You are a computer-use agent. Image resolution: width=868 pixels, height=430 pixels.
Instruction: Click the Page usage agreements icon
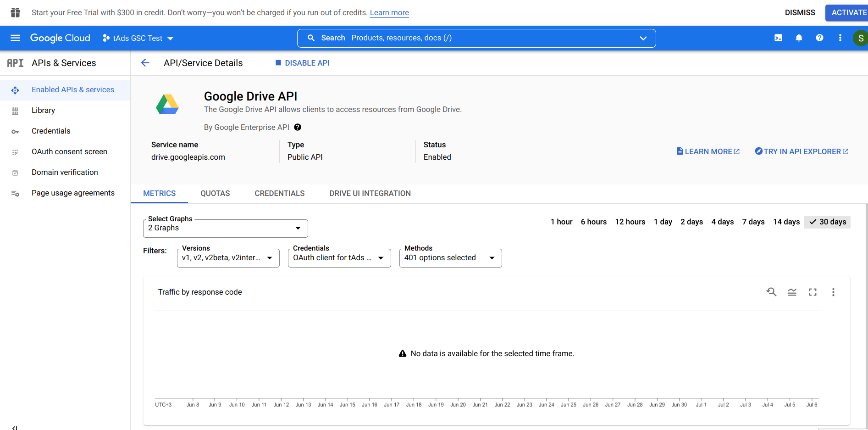(15, 194)
